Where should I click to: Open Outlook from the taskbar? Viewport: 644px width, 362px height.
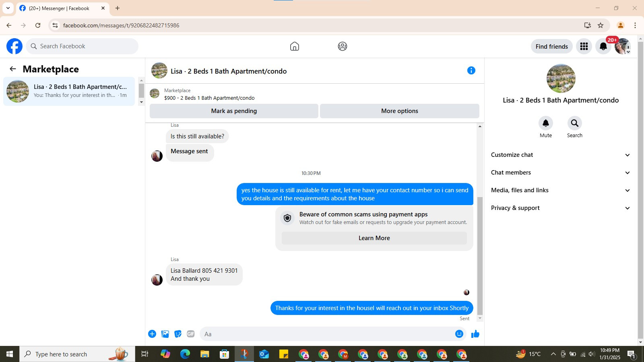click(264, 354)
